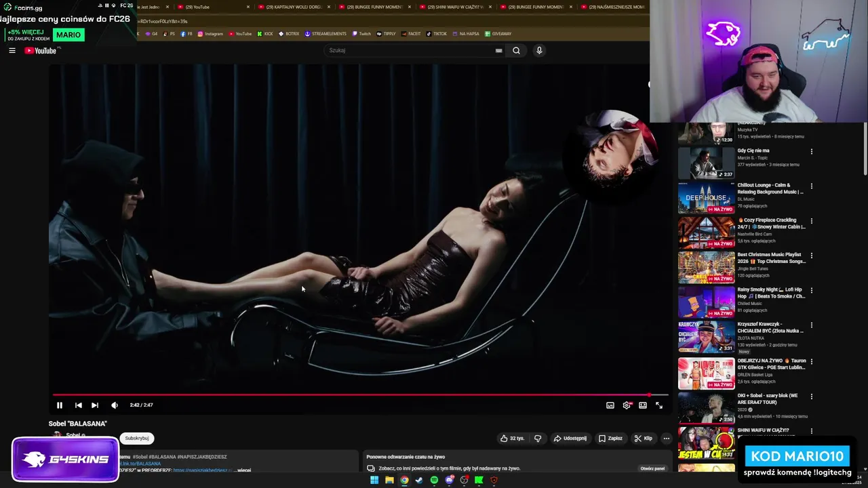The height and width of the screenshot is (488, 868).
Task: Open File Explorer from the taskbar
Action: pyautogui.click(x=389, y=481)
